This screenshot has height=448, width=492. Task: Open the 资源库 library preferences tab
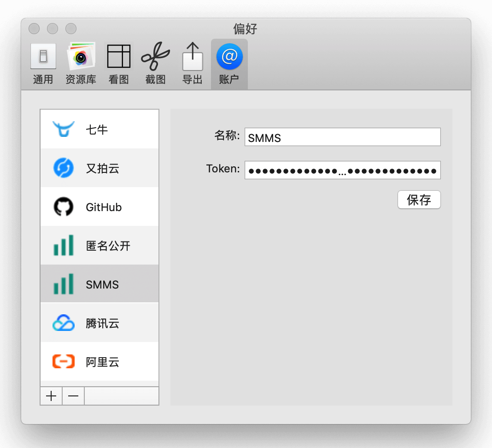coord(81,65)
